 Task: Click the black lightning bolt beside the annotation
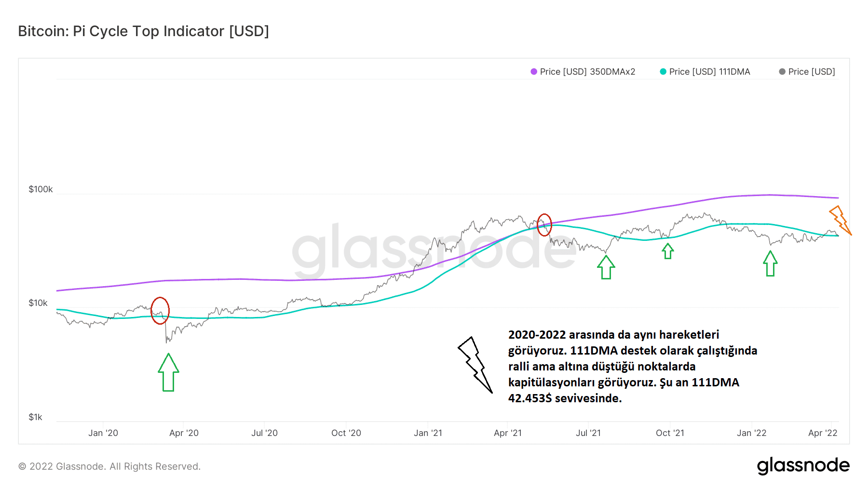pyautogui.click(x=475, y=365)
